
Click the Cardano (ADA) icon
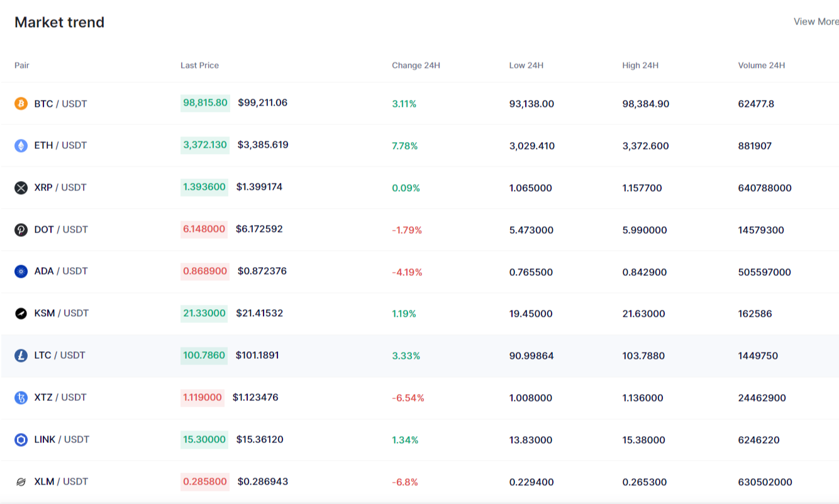pos(22,271)
